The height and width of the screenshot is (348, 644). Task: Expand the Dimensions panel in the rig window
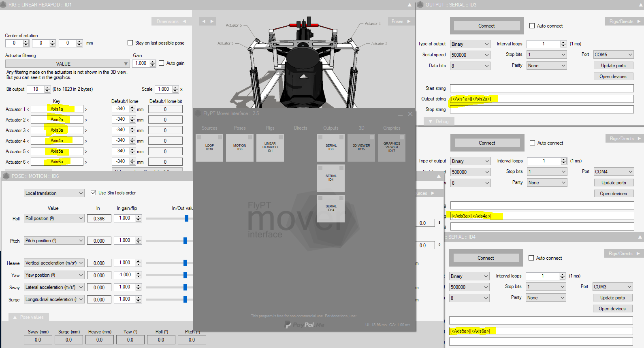(x=171, y=21)
